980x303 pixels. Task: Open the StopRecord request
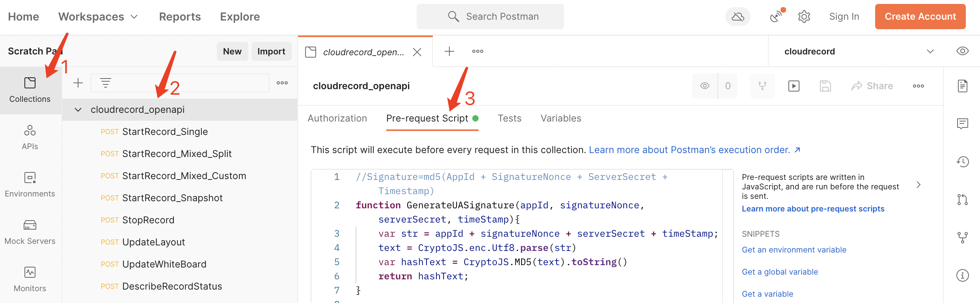point(180,220)
